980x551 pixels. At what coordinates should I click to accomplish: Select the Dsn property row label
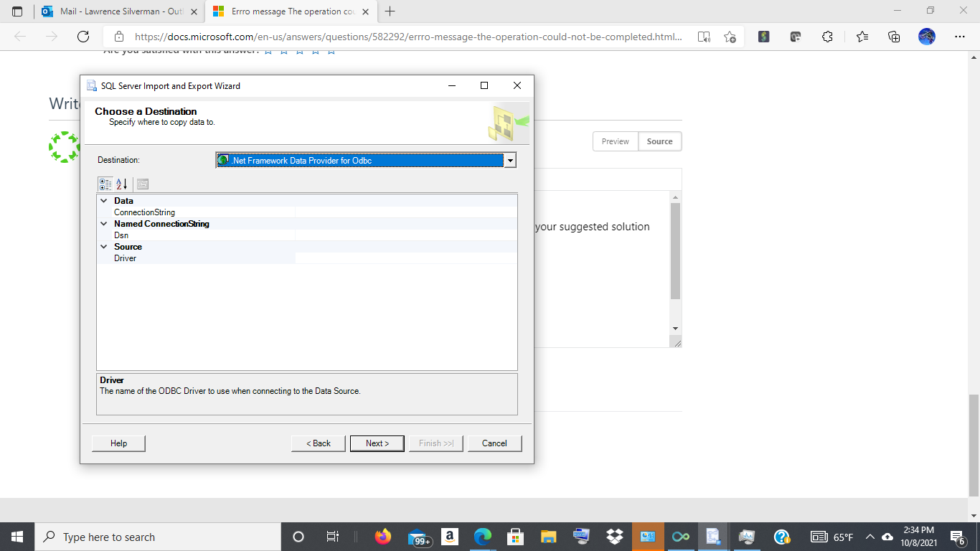click(x=121, y=235)
